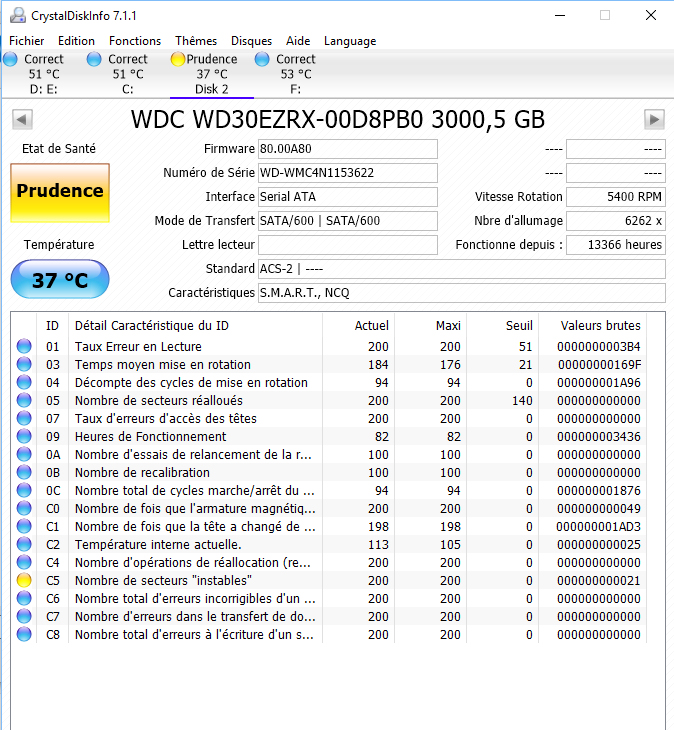674x730 pixels.
Task: Click the Valeurs brutes column header
Action: click(x=600, y=325)
